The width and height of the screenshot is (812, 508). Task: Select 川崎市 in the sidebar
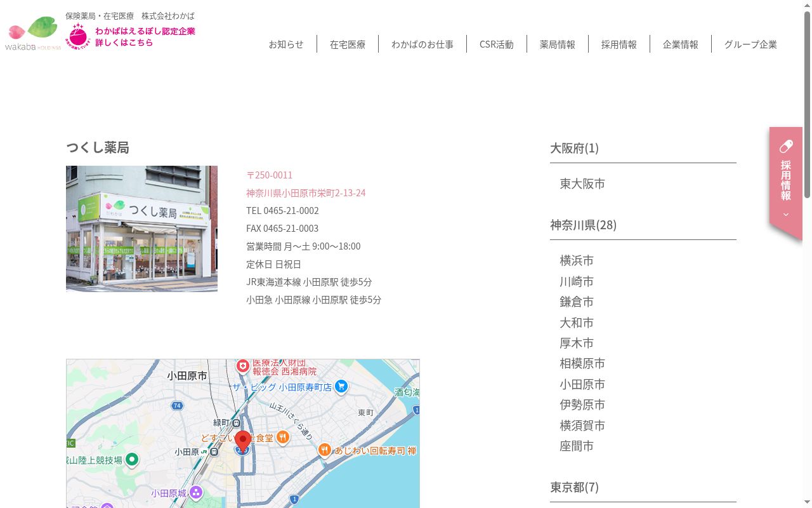(x=577, y=281)
